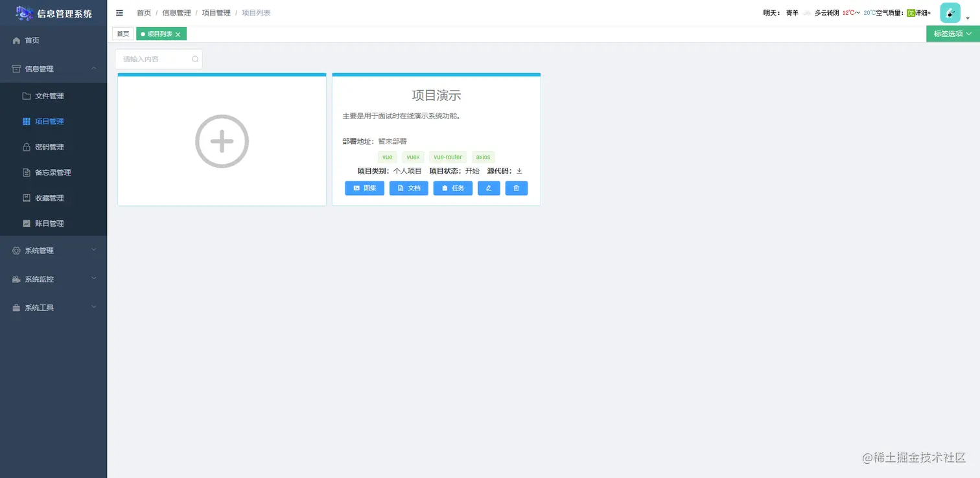Close the 项目列表 tab
This screenshot has height=478, width=980.
click(x=178, y=34)
